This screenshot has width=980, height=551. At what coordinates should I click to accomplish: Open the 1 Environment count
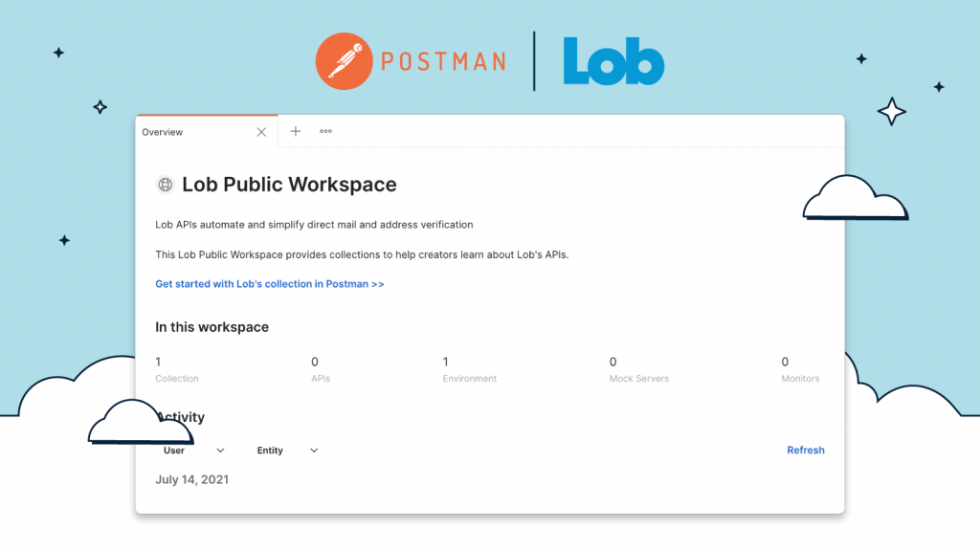pos(469,369)
